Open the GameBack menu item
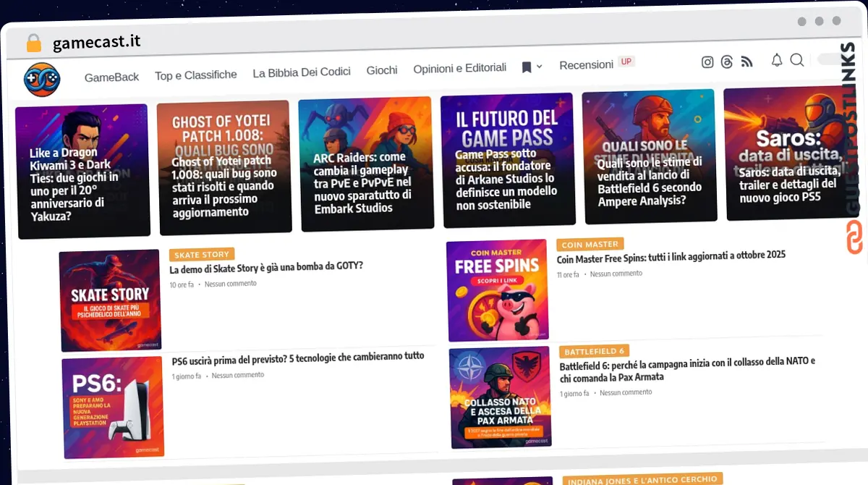This screenshot has width=868, height=485. click(111, 77)
